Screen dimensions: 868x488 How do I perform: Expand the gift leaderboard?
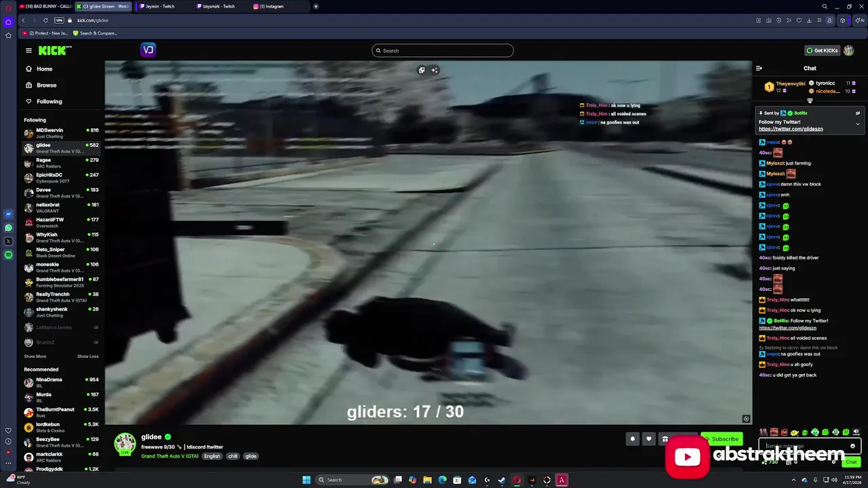(x=810, y=100)
